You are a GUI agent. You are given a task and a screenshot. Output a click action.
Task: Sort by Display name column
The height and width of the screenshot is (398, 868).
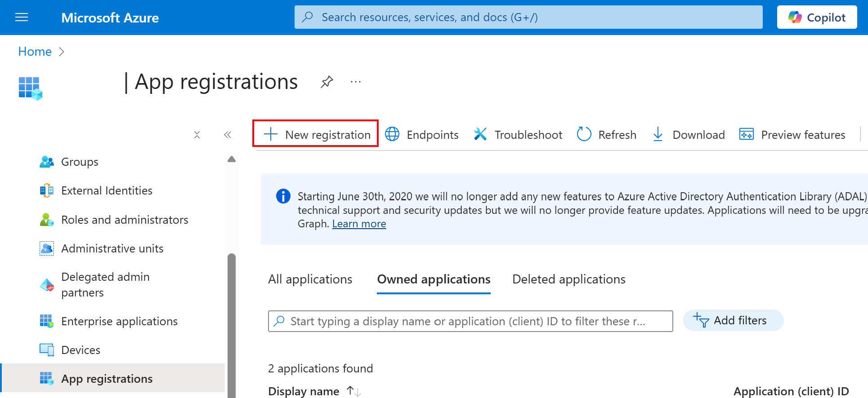click(x=304, y=391)
